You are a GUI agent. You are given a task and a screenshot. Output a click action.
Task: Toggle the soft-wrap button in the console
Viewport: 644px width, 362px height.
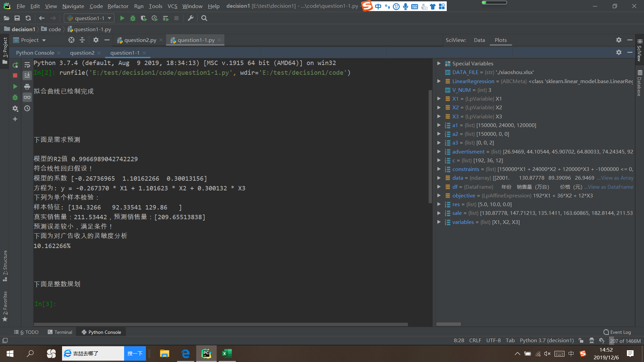pyautogui.click(x=27, y=65)
